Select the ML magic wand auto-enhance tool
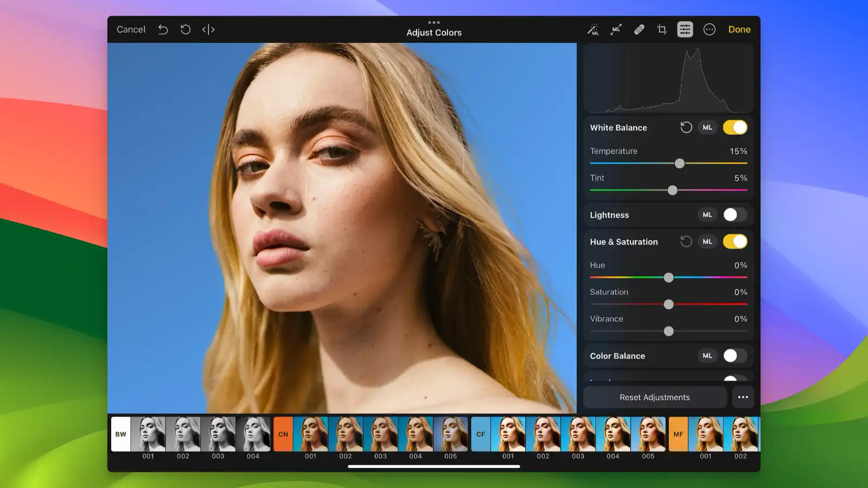868x488 pixels. click(593, 29)
